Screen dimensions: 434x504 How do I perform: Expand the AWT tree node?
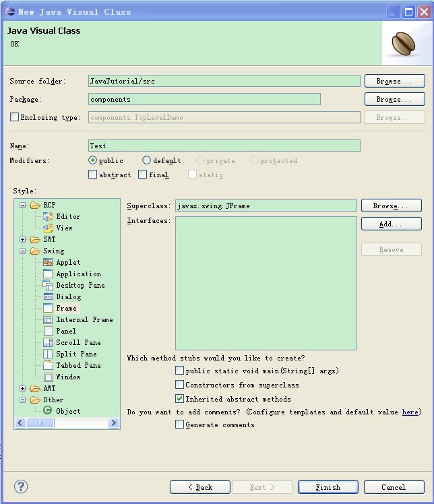point(22,388)
